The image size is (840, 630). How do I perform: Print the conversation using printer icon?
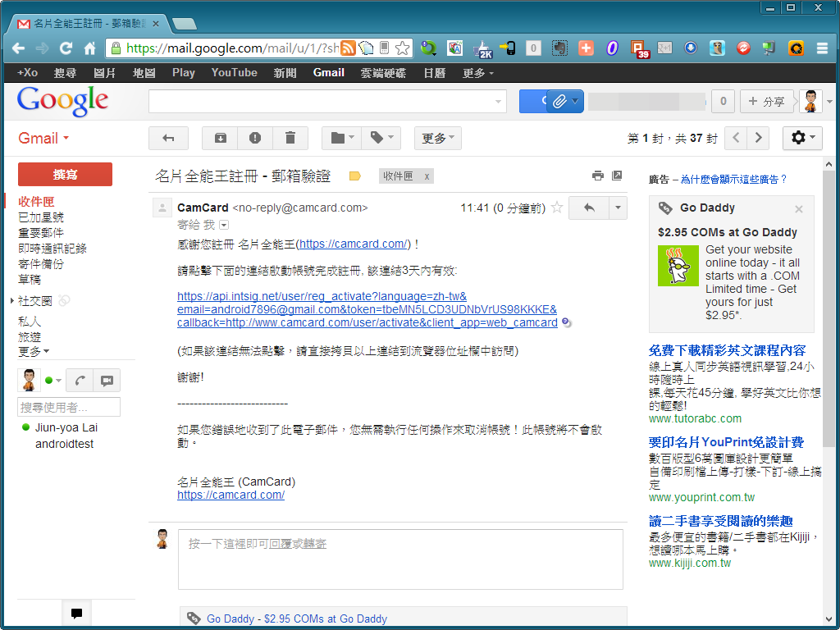click(598, 176)
